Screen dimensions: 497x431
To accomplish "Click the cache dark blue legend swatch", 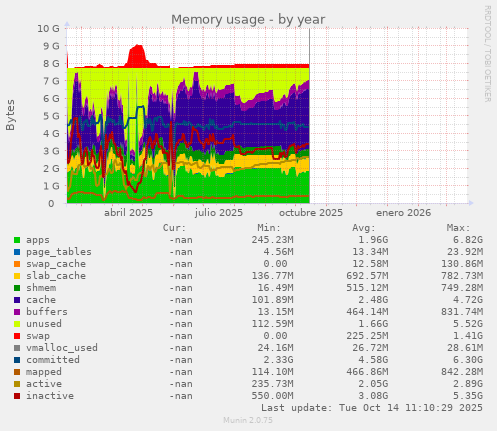I will 17,300.
